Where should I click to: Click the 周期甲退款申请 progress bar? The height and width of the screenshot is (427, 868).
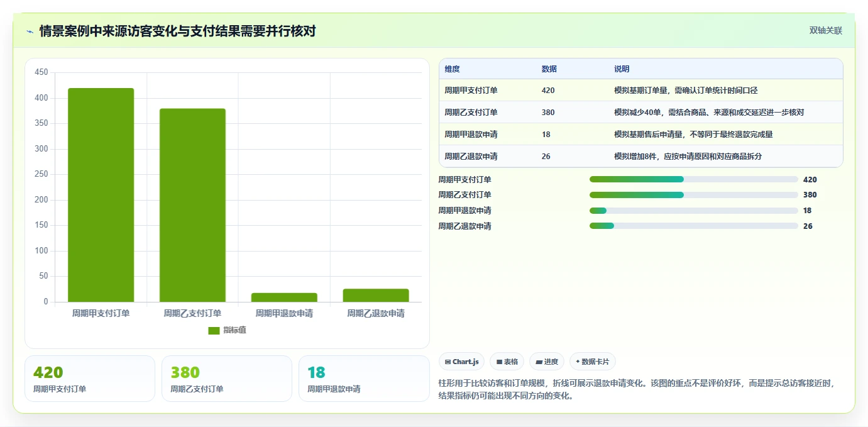coord(694,211)
